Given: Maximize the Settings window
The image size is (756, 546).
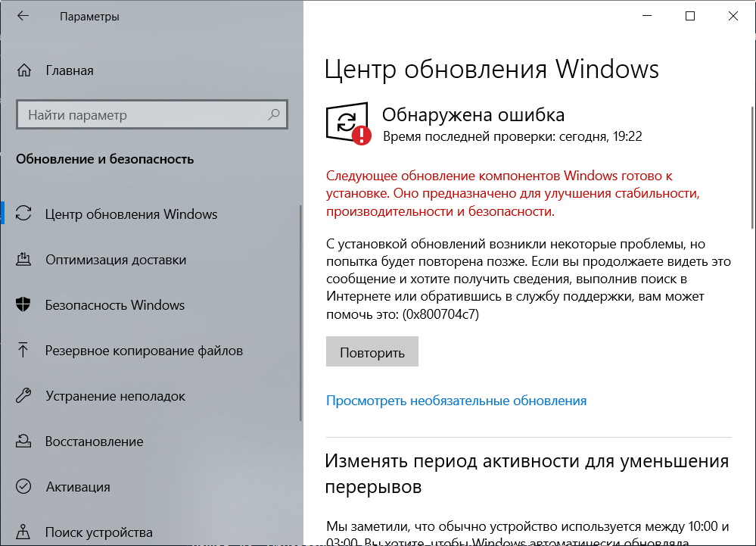Looking at the screenshot, I should (x=690, y=16).
